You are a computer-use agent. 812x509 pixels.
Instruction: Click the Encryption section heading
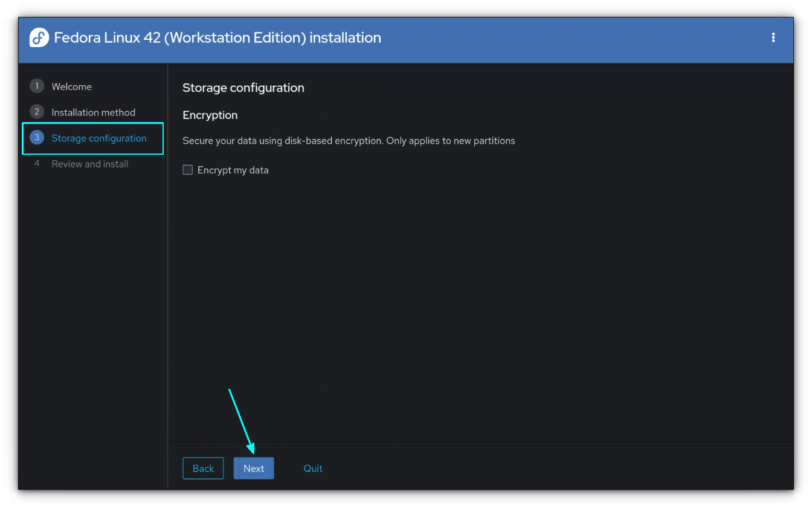(210, 115)
